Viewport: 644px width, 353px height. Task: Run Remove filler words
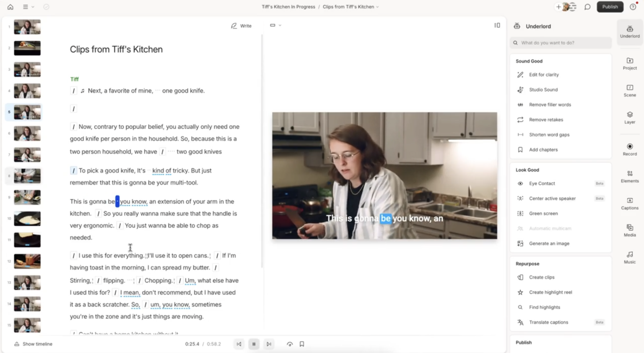point(550,105)
